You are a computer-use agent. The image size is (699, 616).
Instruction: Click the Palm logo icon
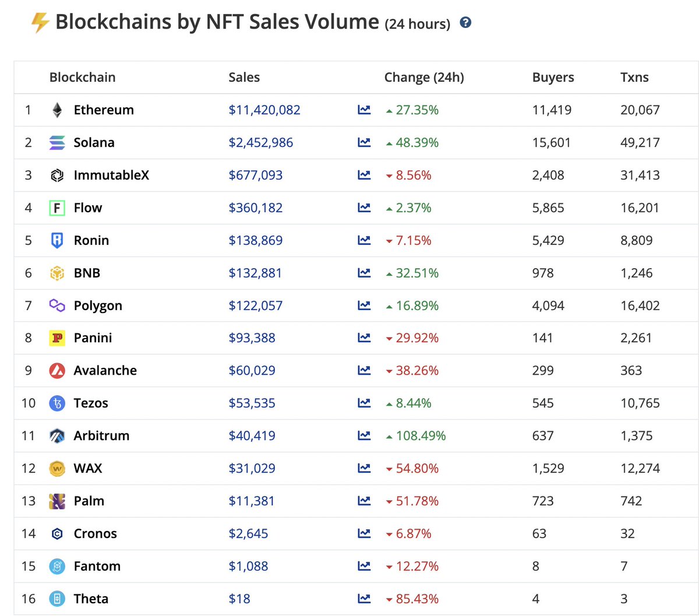pos(57,501)
